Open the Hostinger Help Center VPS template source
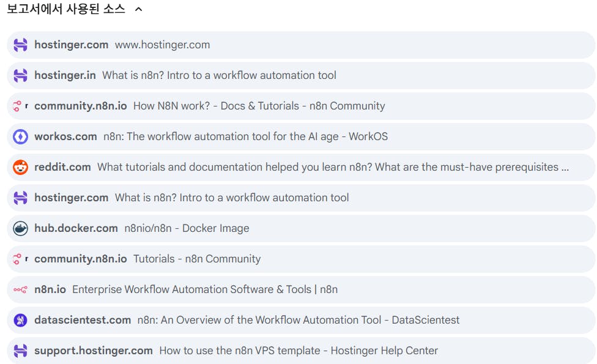 298,351
